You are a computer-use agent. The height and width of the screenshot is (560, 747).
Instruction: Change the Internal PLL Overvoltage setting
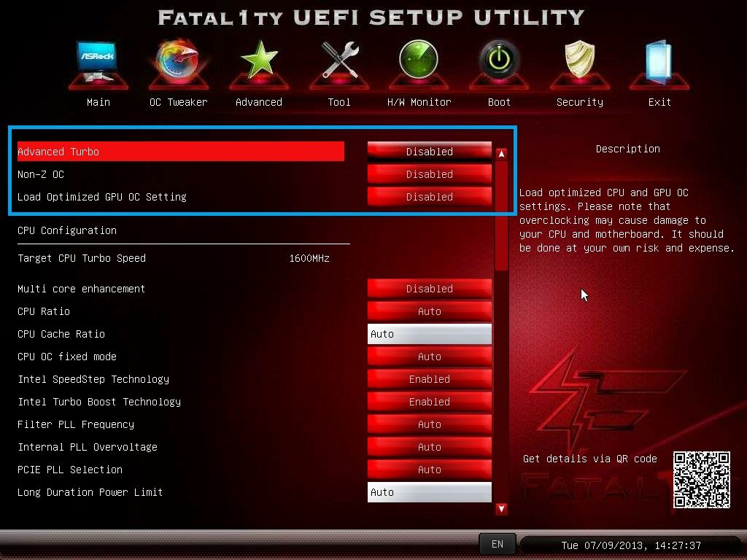(429, 447)
